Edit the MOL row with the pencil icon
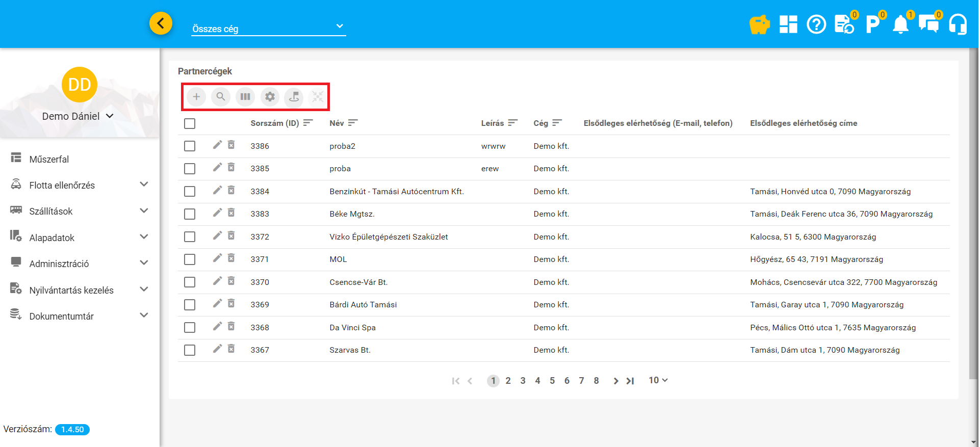The width and height of the screenshot is (980, 447). tap(217, 258)
